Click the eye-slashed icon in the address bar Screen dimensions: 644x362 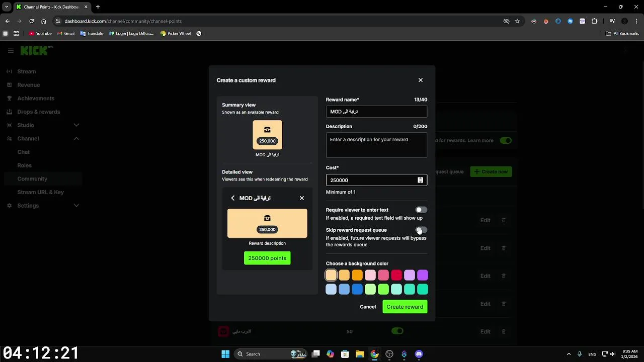pyautogui.click(x=506, y=21)
